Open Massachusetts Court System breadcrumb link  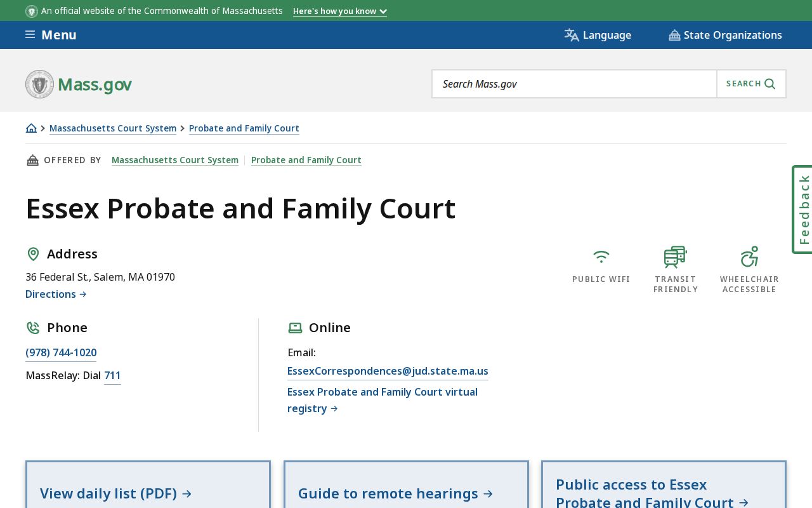113,128
